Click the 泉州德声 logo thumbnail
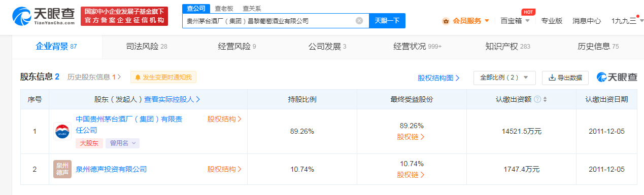Viewport: 644px width, 195px height. point(62,169)
